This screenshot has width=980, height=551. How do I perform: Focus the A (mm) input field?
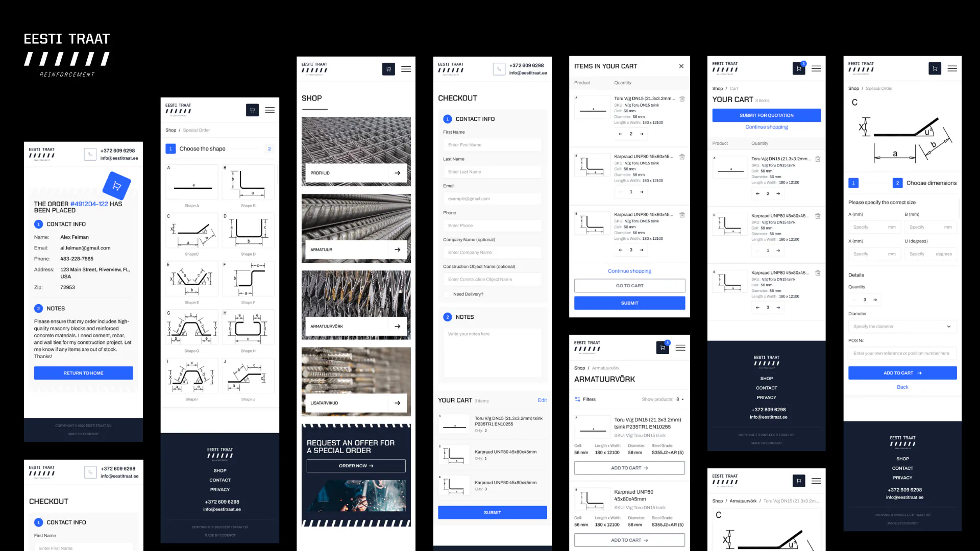(x=874, y=227)
